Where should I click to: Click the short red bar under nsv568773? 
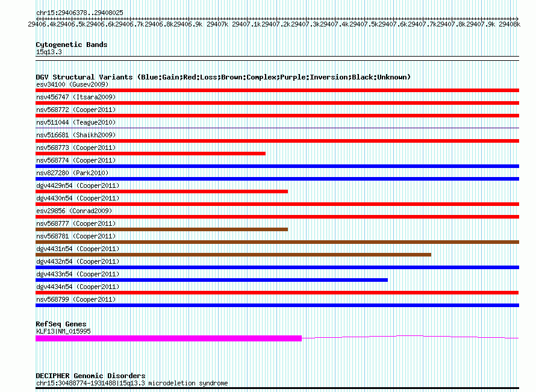coord(151,154)
